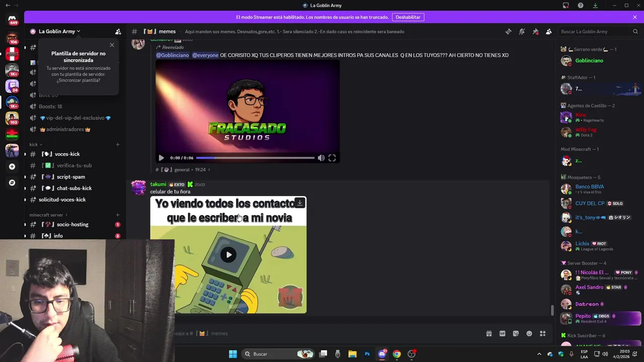The image size is (644, 362).
Task: Open Discord direct messages home icon
Action: coord(12,20)
